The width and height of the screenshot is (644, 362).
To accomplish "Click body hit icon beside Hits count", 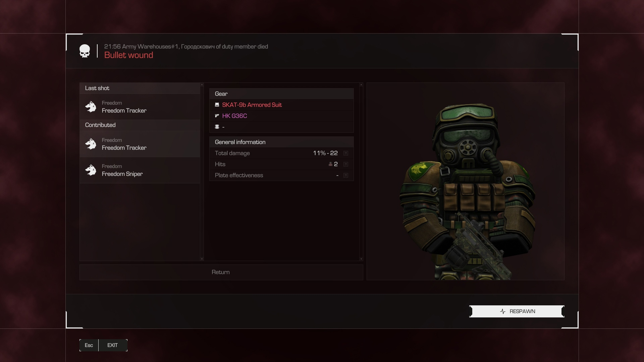I will tap(330, 164).
